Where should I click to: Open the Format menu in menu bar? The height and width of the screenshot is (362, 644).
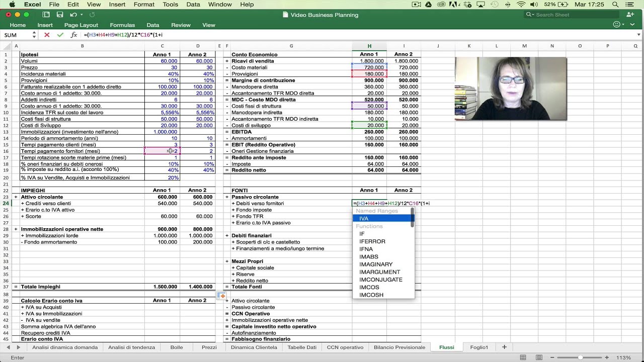[144, 5]
